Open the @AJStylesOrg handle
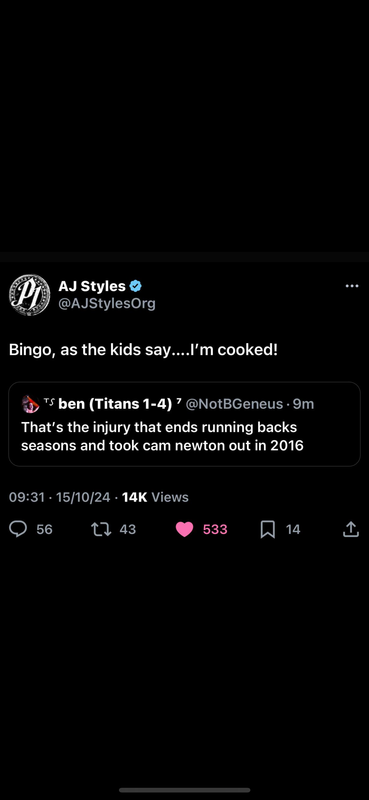The width and height of the screenshot is (369, 800). [x=107, y=304]
